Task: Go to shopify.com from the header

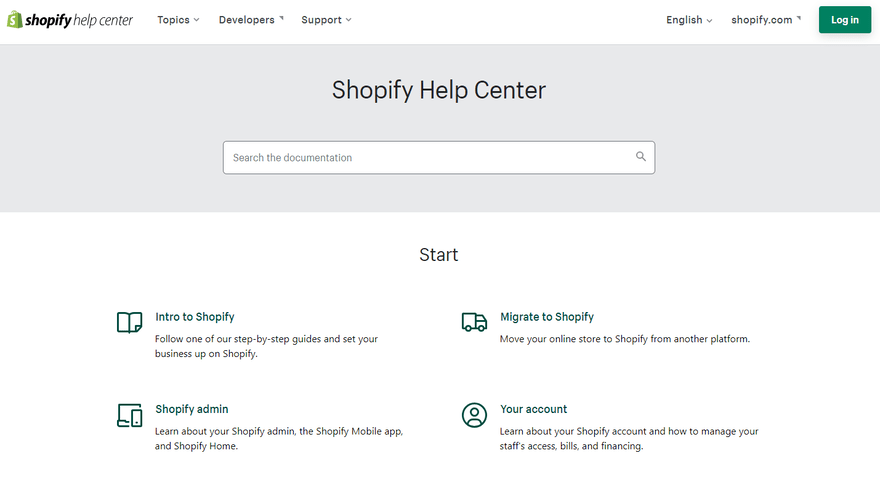Action: point(761,20)
